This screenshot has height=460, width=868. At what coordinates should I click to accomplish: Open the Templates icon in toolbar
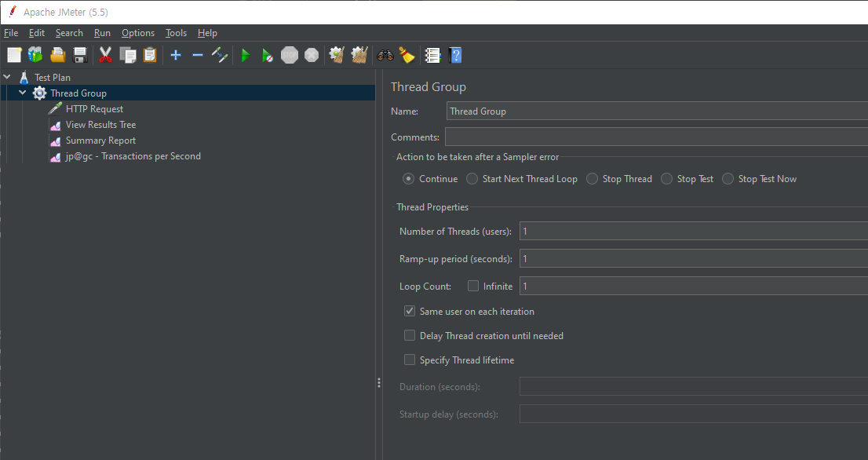[x=35, y=55]
